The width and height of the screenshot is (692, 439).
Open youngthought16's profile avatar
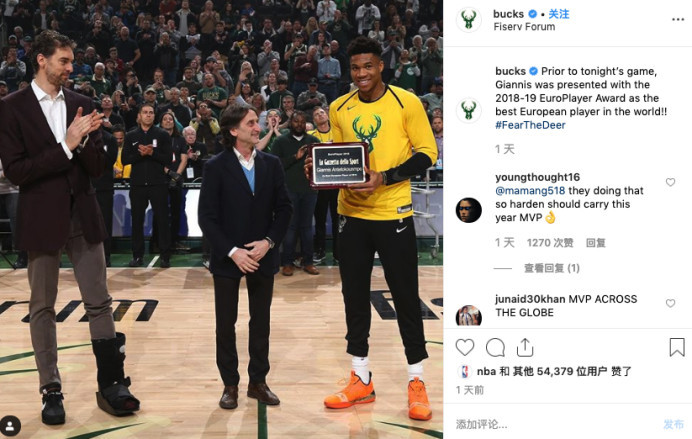(x=469, y=210)
